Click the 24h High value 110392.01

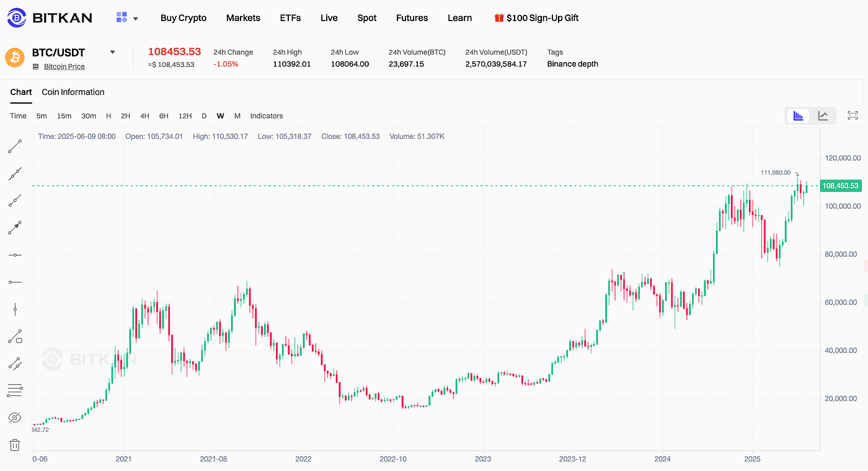(x=292, y=64)
